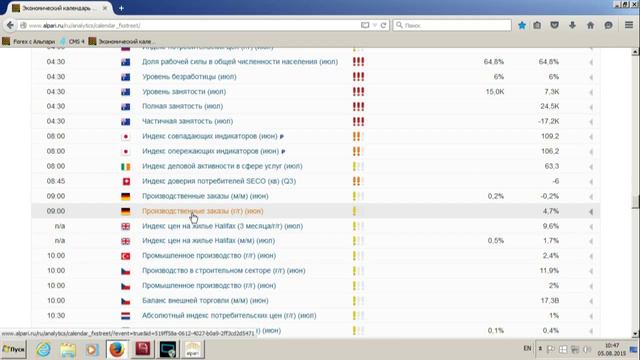Open Промышленное производство (г/г) at Turkey flag

[209, 256]
